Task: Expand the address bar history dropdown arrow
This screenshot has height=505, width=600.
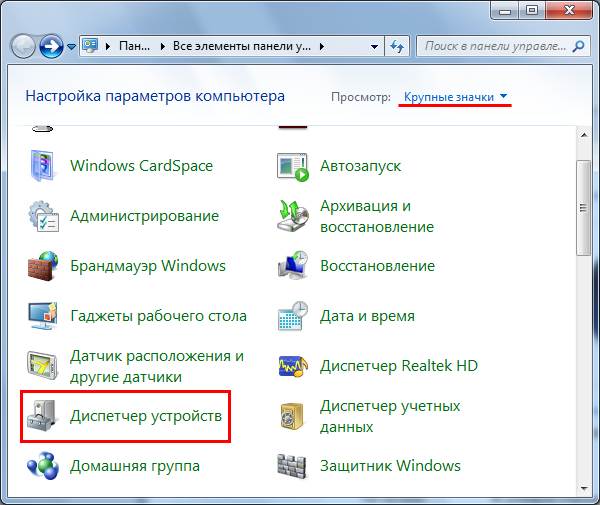Action: (373, 46)
